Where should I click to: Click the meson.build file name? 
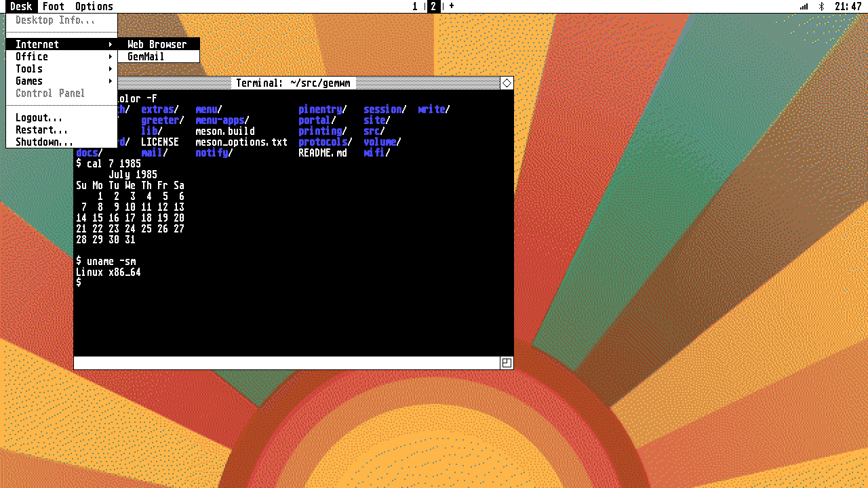coord(225,131)
